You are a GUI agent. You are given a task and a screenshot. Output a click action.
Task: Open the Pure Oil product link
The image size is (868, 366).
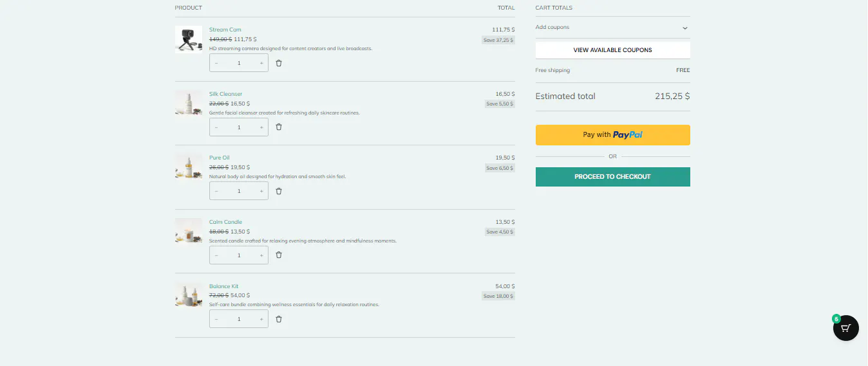(220, 158)
